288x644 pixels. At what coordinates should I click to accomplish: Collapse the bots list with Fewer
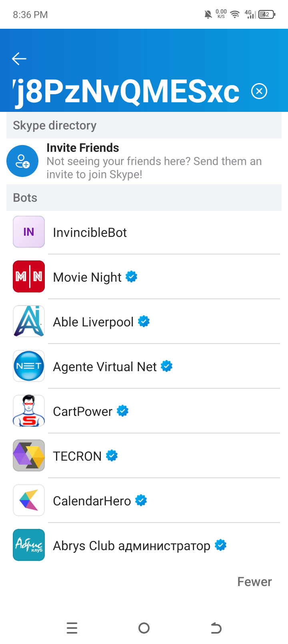tap(254, 582)
